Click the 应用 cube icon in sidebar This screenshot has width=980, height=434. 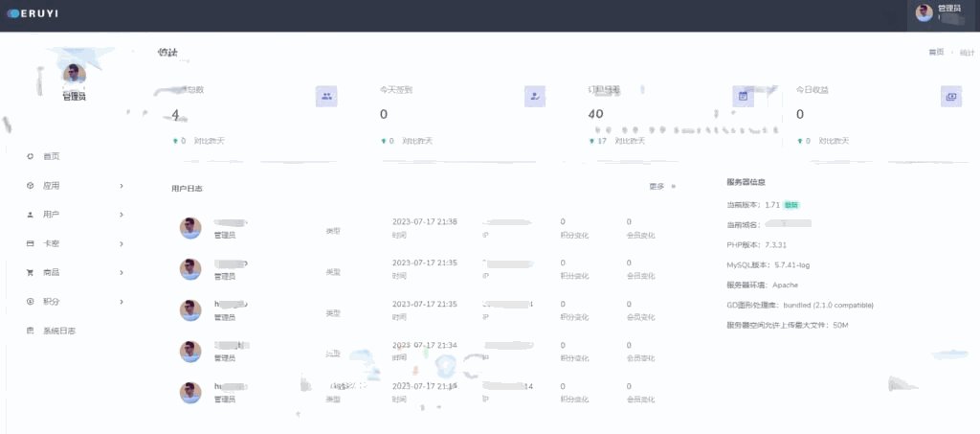(30, 186)
